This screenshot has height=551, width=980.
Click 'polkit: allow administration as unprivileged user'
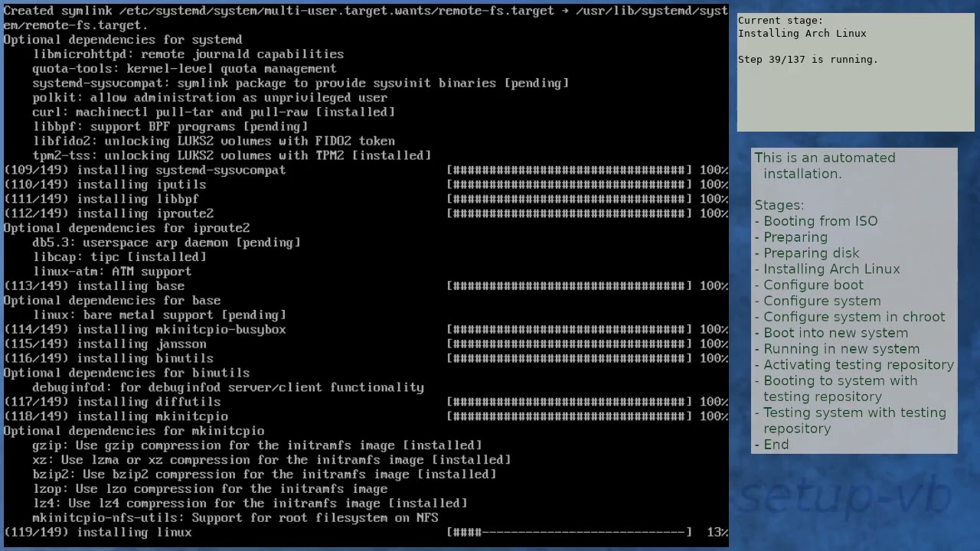210,98
